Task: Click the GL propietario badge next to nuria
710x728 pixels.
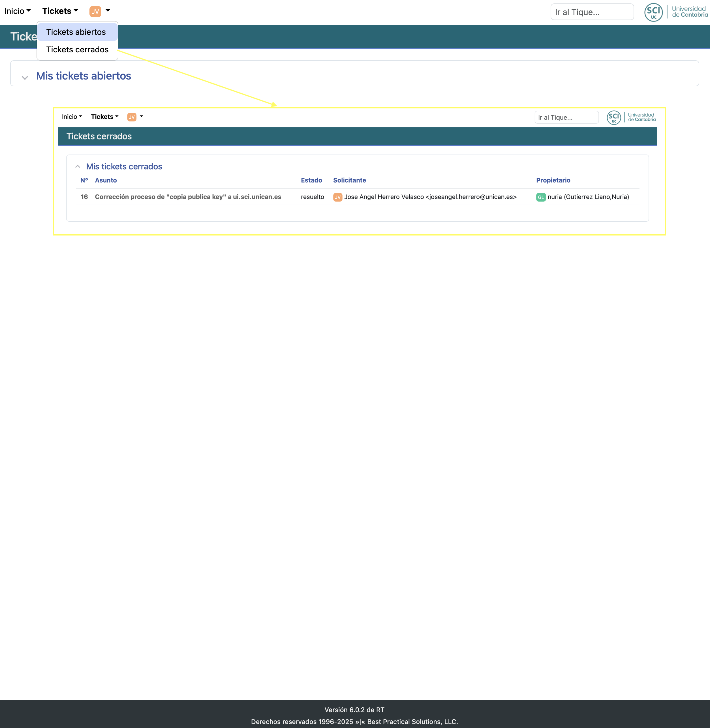Action: pos(541,197)
